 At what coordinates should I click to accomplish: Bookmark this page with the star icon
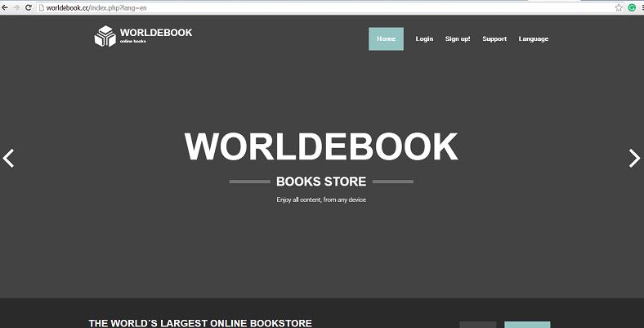(x=619, y=7)
